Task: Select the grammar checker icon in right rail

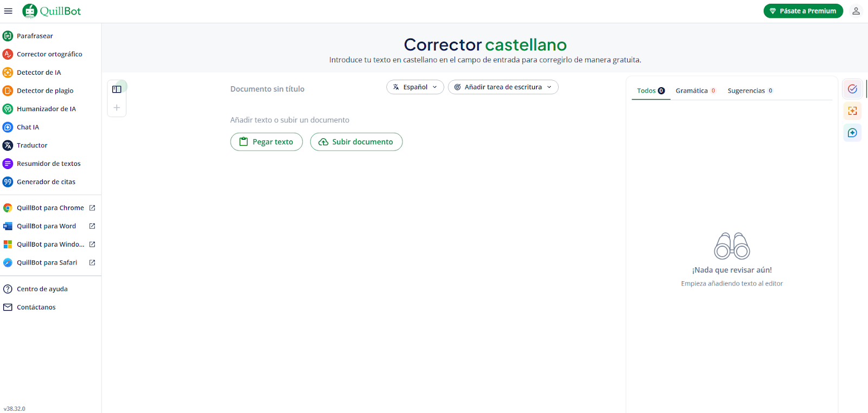Action: tap(853, 89)
